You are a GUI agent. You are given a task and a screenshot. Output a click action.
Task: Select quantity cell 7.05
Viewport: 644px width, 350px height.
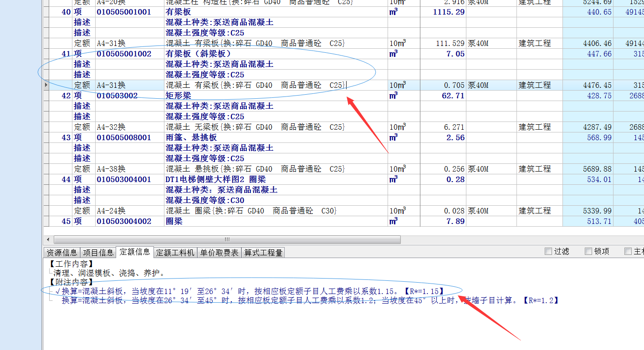point(455,54)
